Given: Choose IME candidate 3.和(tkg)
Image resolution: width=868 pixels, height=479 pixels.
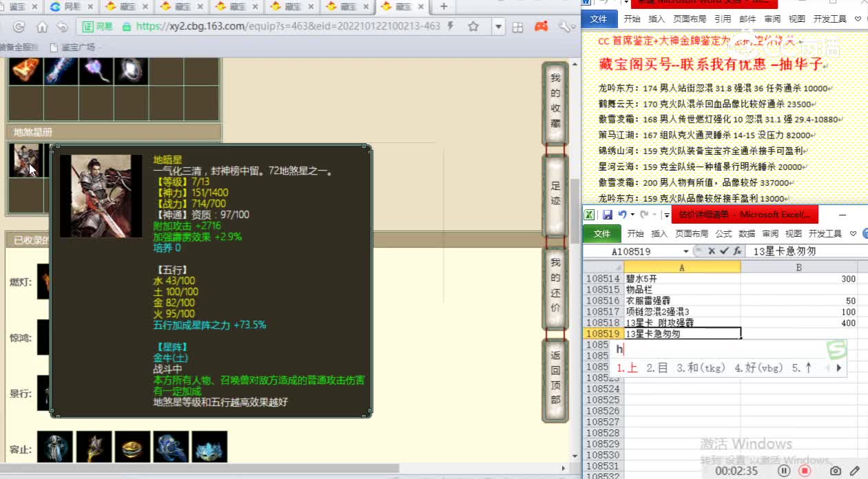Looking at the screenshot, I should click(x=701, y=368).
